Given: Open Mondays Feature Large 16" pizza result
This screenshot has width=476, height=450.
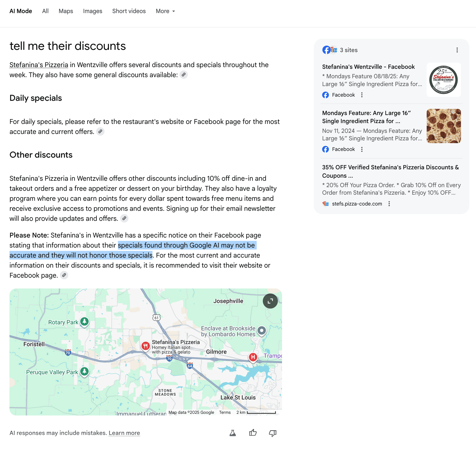Looking at the screenshot, I should click(366, 117).
